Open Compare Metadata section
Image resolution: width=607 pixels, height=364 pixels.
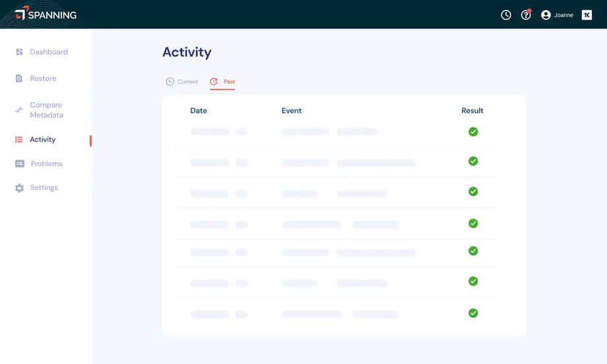coord(46,110)
